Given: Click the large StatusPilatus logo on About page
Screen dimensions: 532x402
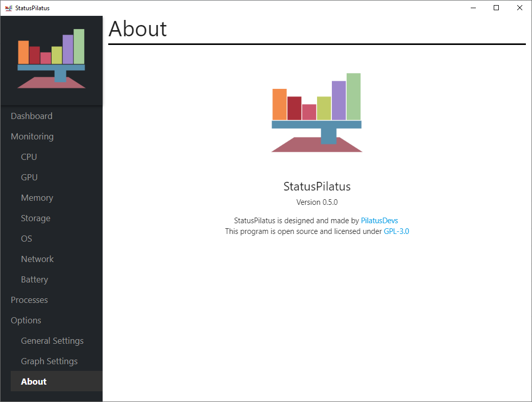Looking at the screenshot, I should point(317,112).
